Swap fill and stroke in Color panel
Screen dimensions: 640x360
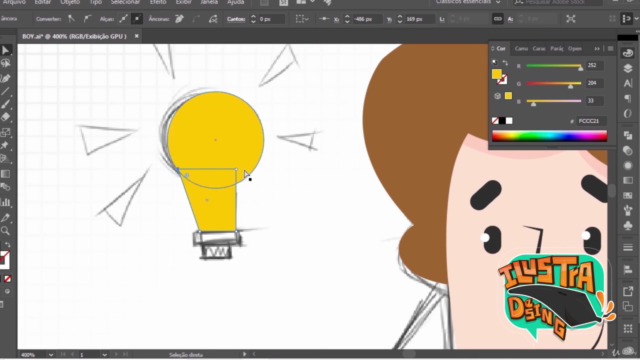point(505,62)
